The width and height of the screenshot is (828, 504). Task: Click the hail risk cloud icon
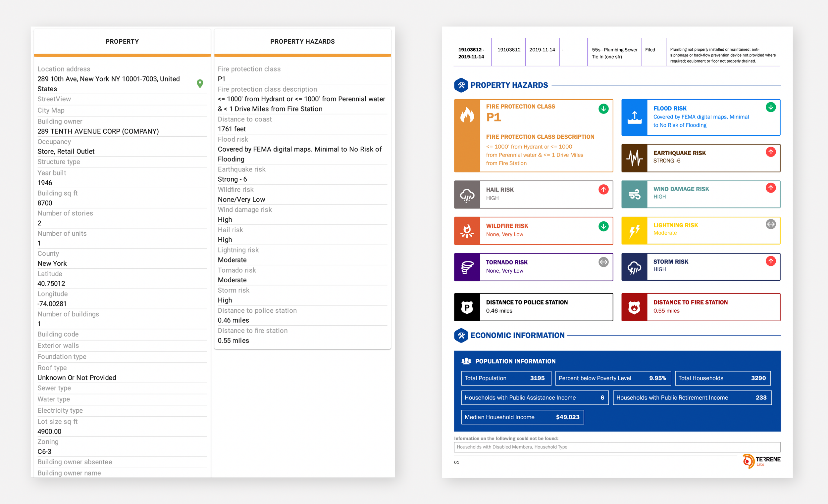pos(467,195)
